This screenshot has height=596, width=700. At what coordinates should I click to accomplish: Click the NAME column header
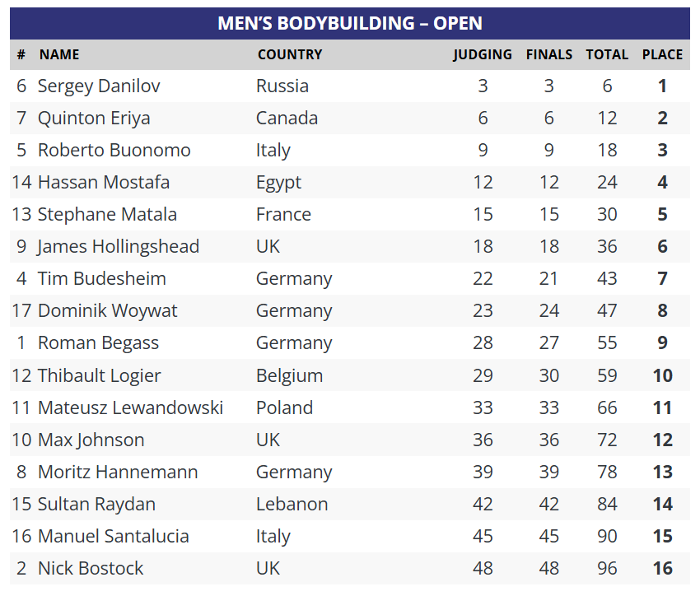click(x=59, y=54)
